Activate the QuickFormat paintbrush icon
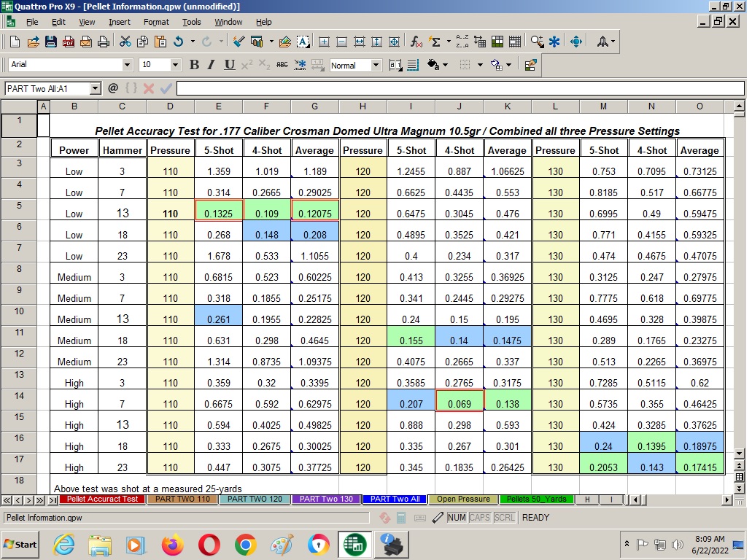The height and width of the screenshot is (560, 752). pos(239,42)
